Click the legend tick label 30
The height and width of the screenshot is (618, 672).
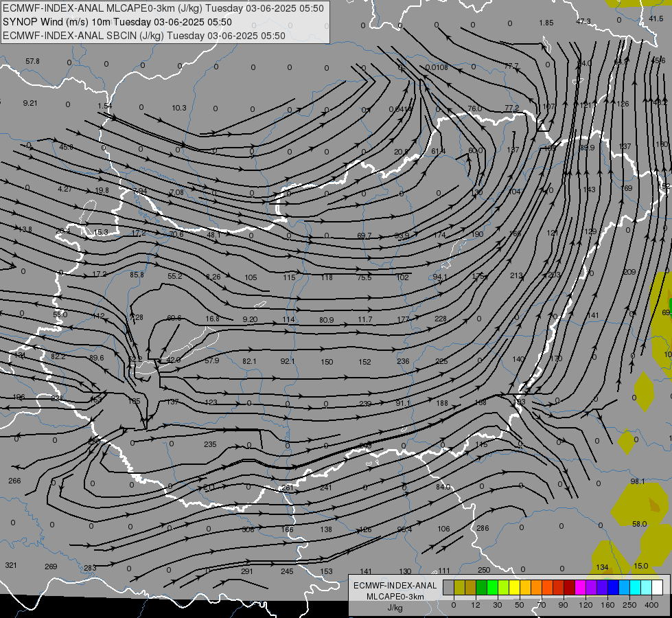tap(497, 605)
